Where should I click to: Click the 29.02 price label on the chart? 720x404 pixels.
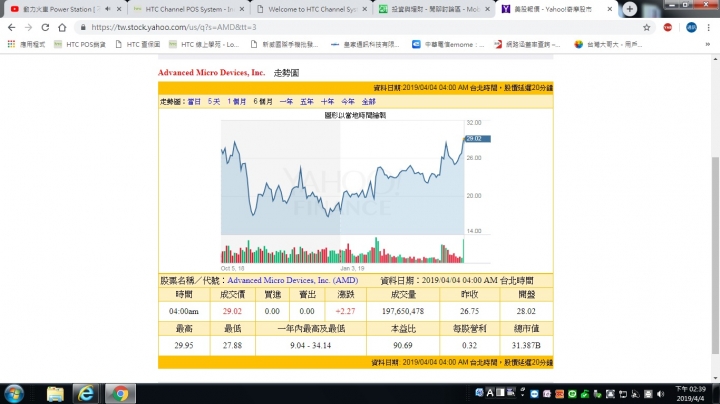click(x=478, y=139)
